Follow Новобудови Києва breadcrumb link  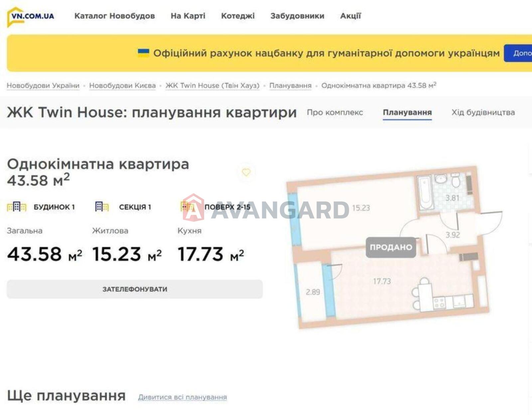[x=122, y=85]
